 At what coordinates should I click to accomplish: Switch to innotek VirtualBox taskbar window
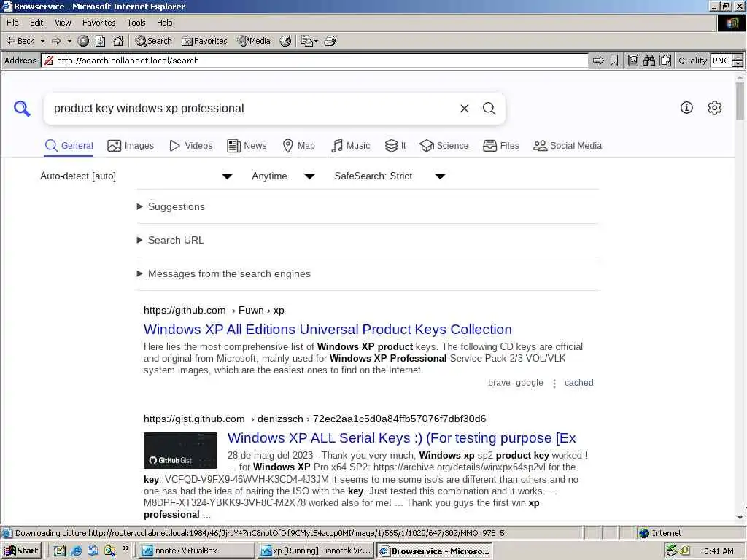click(x=196, y=551)
